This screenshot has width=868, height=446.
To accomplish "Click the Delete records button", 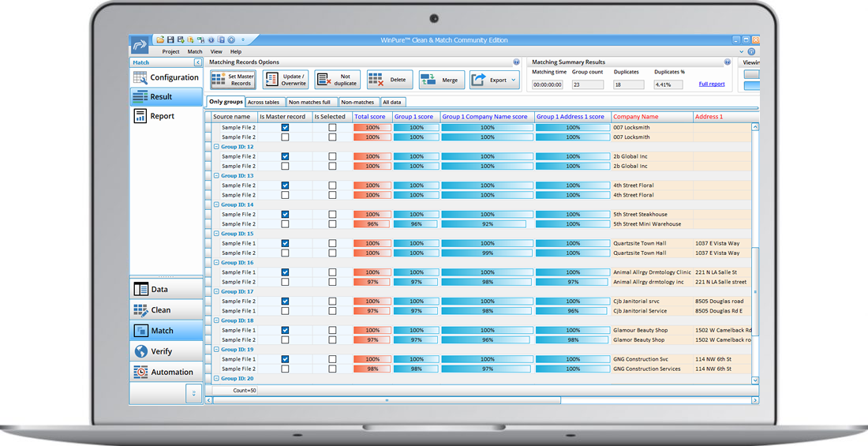I will (x=390, y=80).
